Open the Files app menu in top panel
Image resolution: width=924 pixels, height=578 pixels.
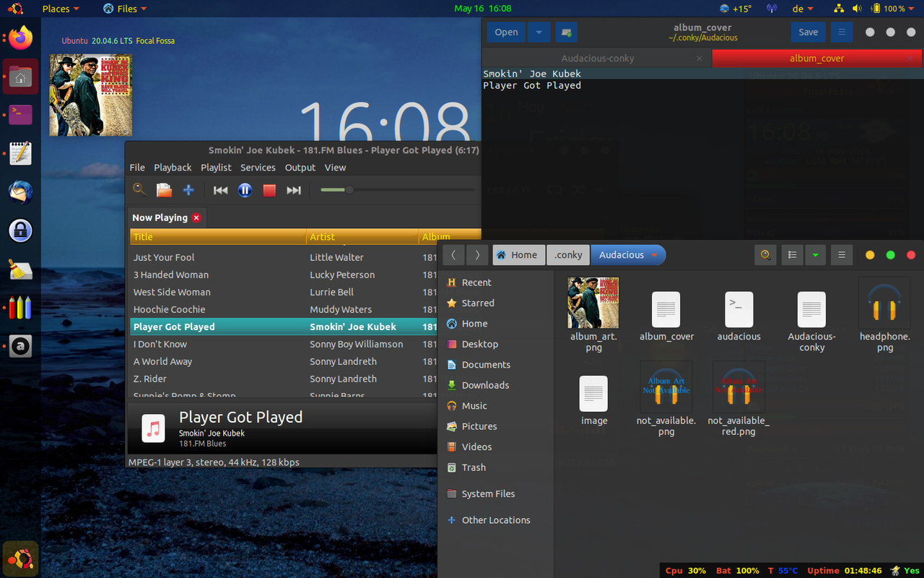point(125,9)
